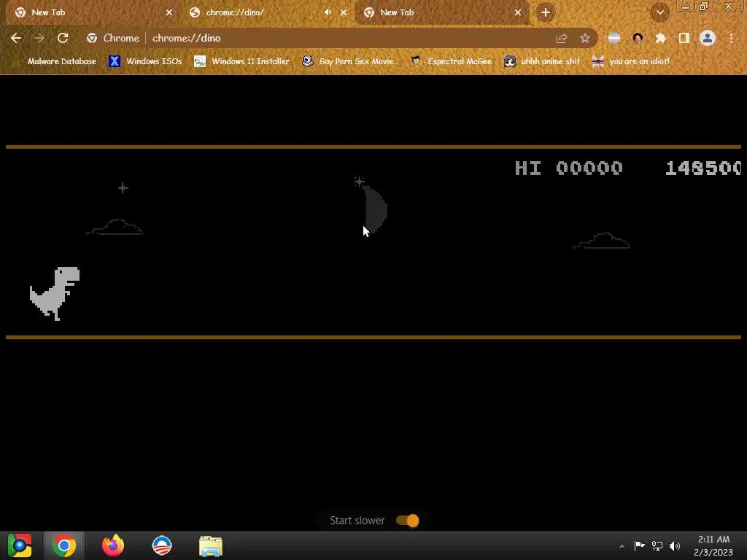Click the Chrome site info chip

point(114,38)
